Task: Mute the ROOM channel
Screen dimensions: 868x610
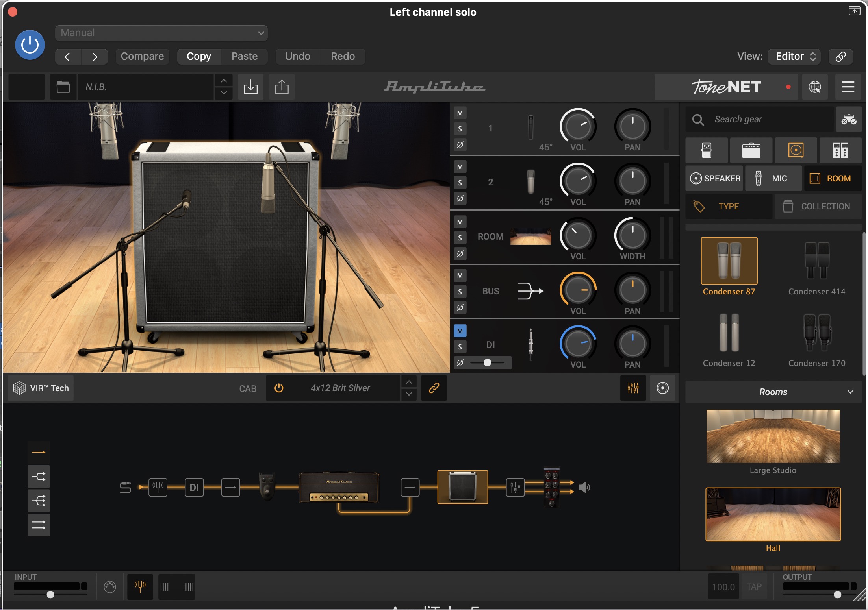Action: [460, 222]
